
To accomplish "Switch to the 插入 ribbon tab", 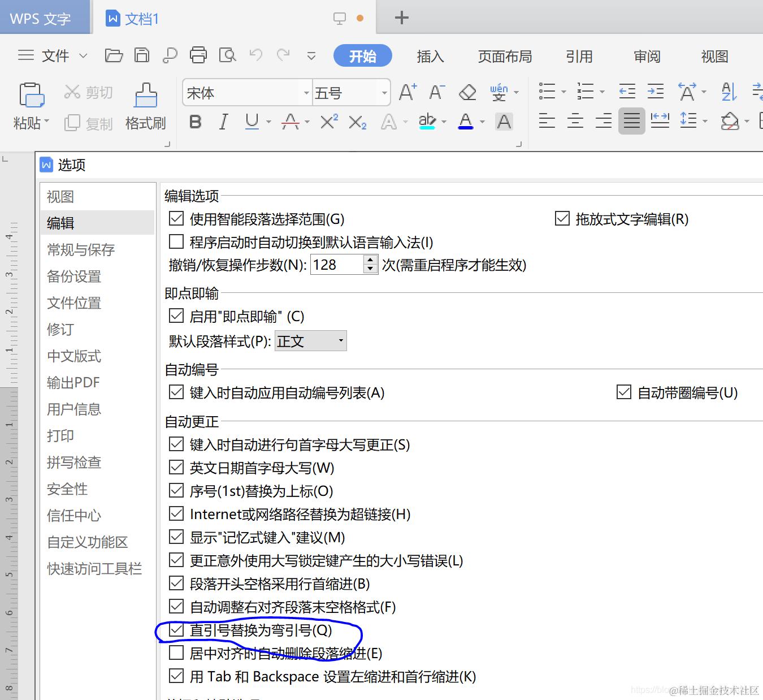I will [x=430, y=56].
